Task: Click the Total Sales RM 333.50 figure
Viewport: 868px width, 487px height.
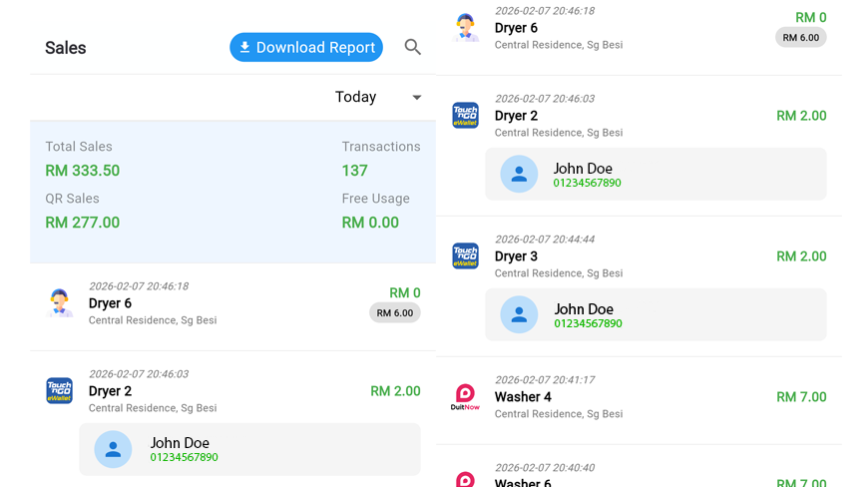Action: pyautogui.click(x=82, y=171)
